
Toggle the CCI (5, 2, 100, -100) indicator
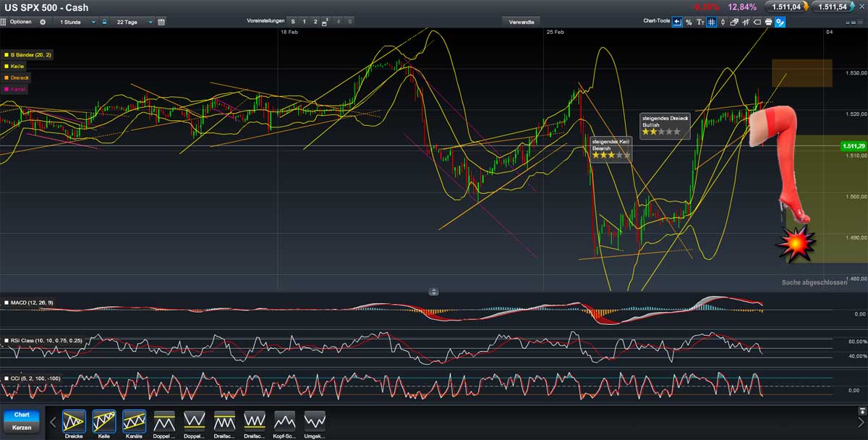tap(33, 378)
